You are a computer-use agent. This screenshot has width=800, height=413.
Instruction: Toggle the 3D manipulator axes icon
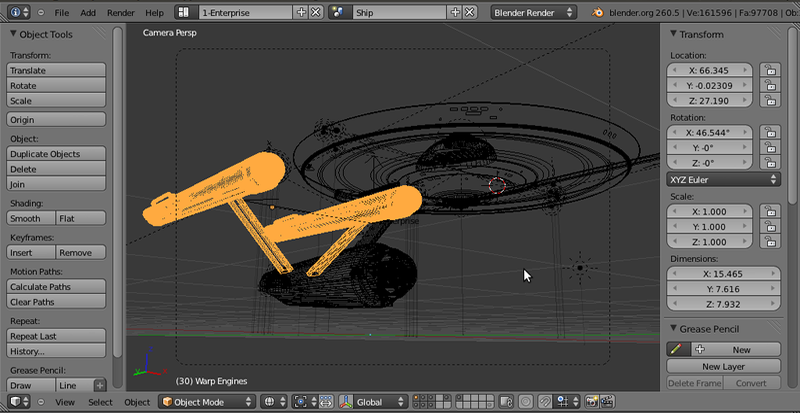click(346, 402)
